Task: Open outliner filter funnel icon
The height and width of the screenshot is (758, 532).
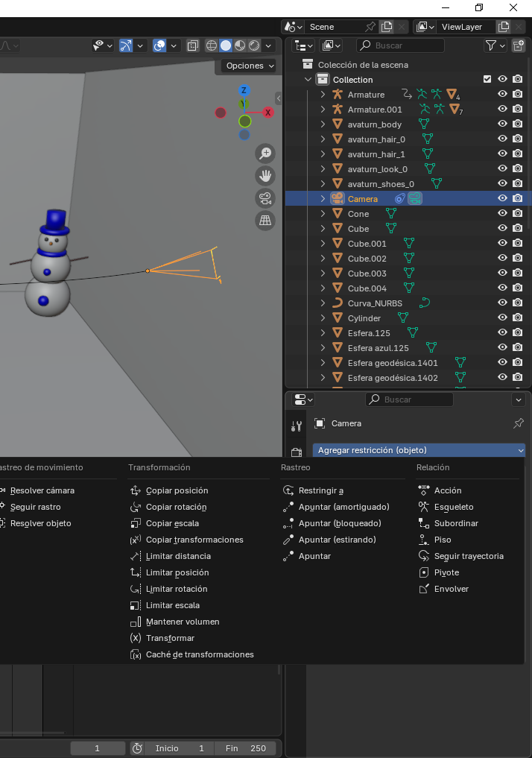Action: (x=495, y=45)
